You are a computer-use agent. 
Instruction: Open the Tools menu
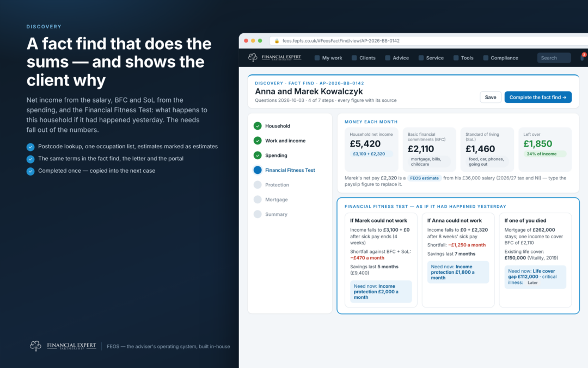(463, 58)
